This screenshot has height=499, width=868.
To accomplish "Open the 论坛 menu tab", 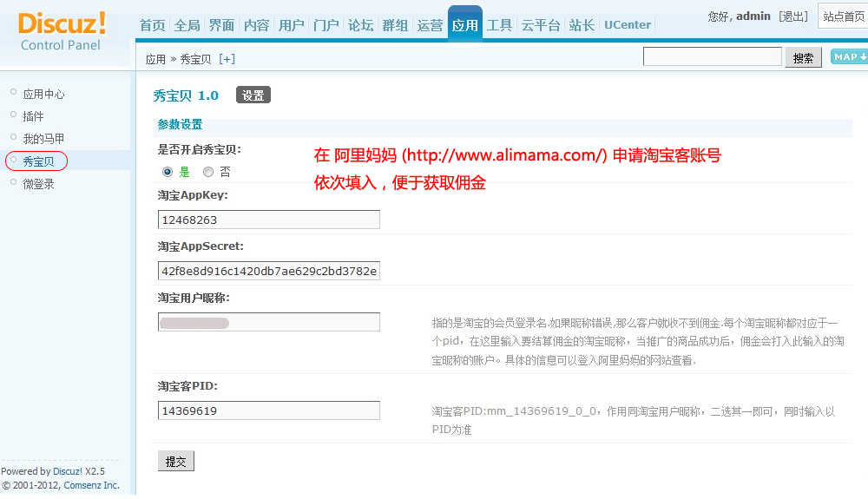I will point(360,25).
